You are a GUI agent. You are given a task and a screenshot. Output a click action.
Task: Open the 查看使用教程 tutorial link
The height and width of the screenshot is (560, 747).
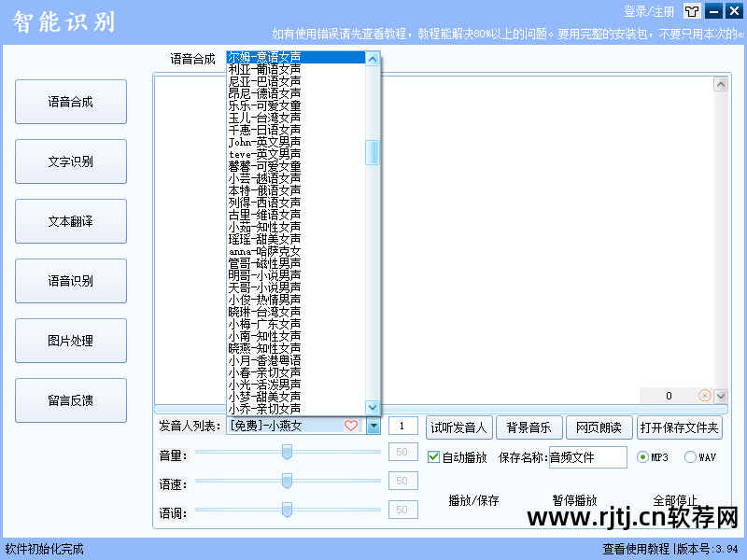point(636,549)
